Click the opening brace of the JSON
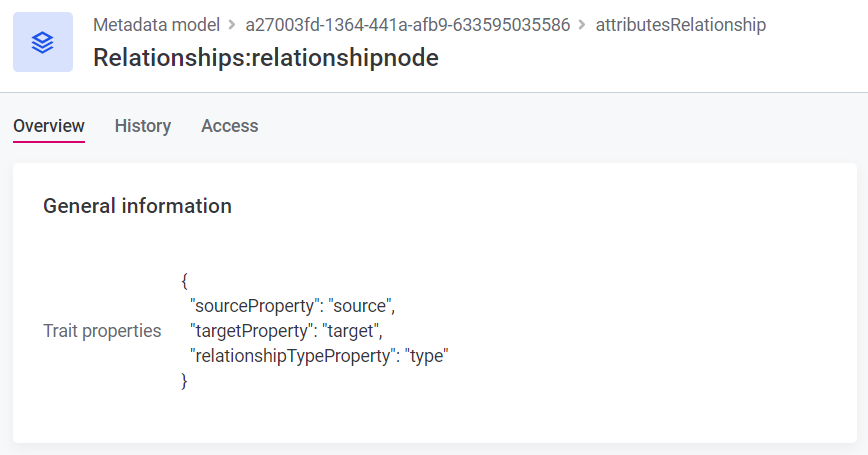The width and height of the screenshot is (868, 455). point(185,280)
